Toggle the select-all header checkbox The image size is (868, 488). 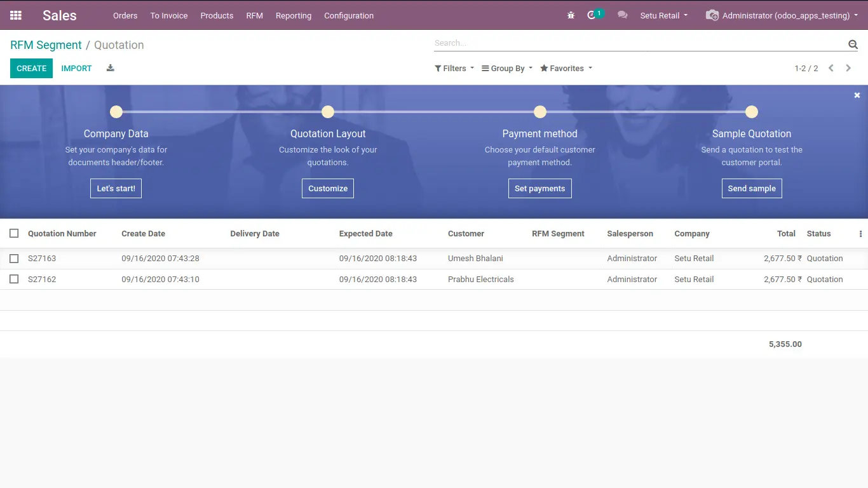click(14, 233)
